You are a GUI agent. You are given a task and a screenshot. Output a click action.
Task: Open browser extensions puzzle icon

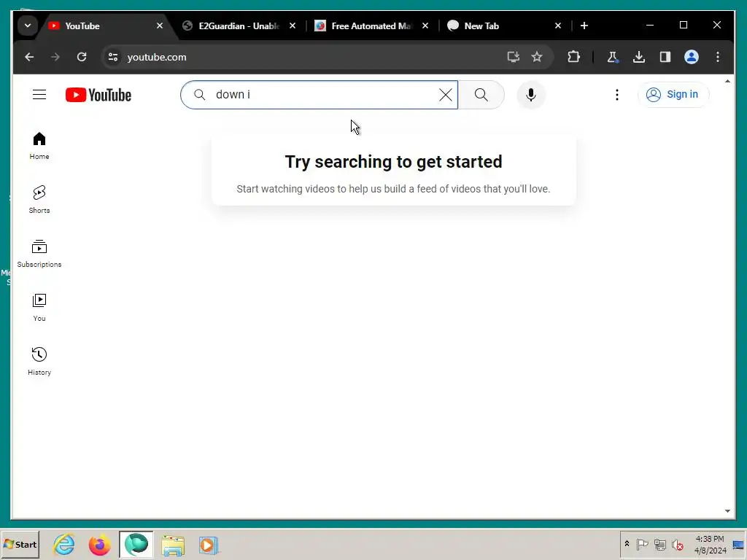coord(573,57)
